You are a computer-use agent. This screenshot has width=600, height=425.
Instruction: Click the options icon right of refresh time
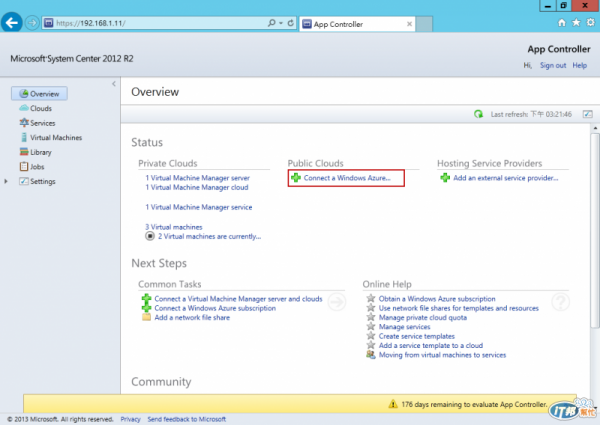click(x=587, y=114)
